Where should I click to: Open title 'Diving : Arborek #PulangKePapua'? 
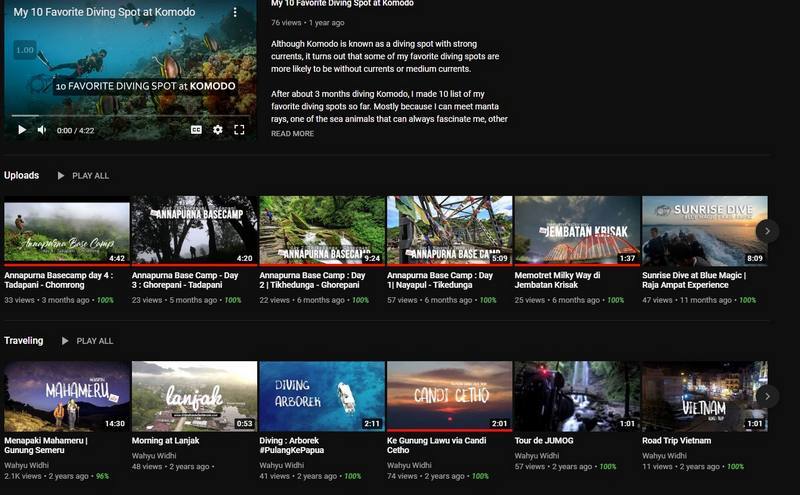pyautogui.click(x=291, y=446)
